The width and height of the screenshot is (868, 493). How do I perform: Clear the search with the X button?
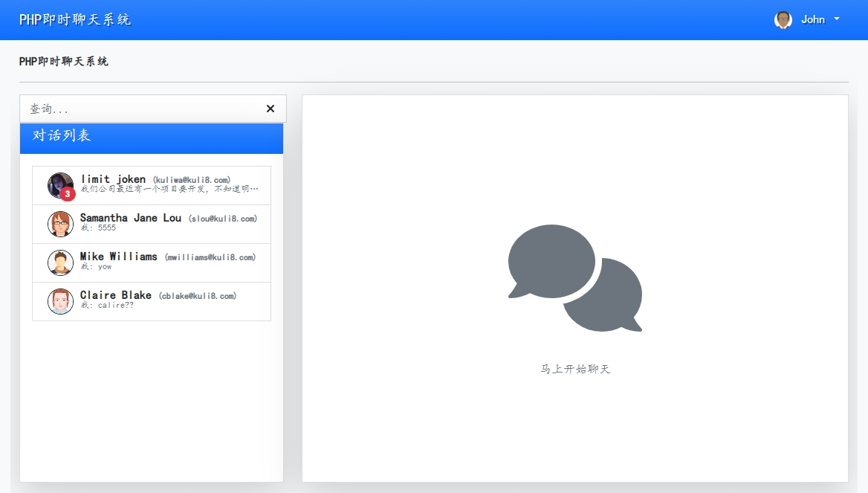[x=271, y=109]
